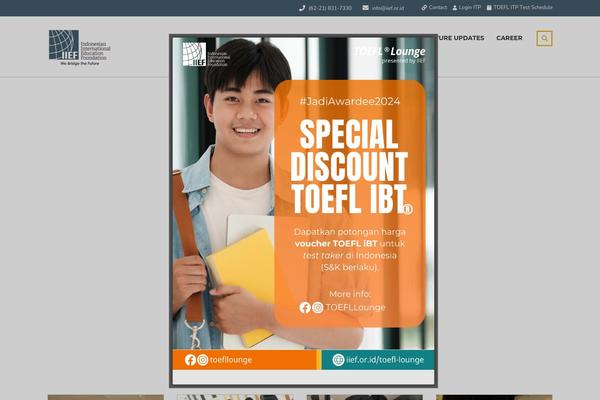The width and height of the screenshot is (600, 400).
Task: Click the Instagram icon in the orange box
Action: (x=318, y=308)
